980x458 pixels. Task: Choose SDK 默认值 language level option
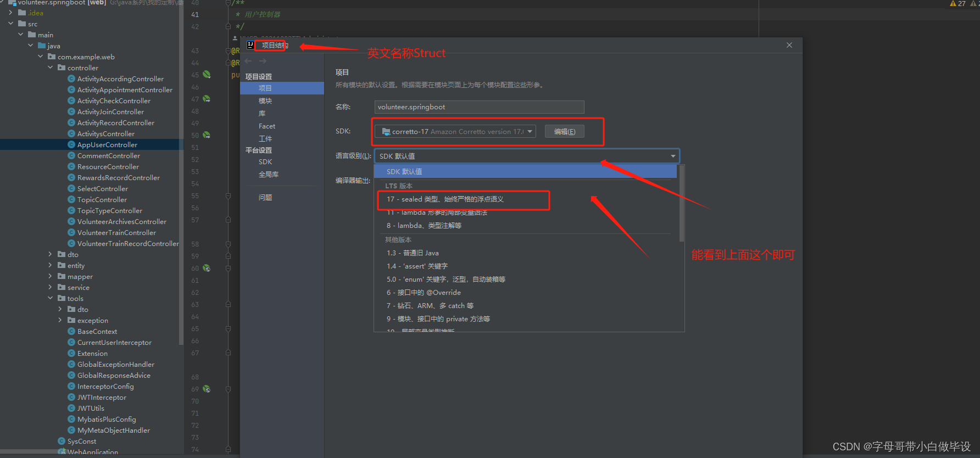526,172
